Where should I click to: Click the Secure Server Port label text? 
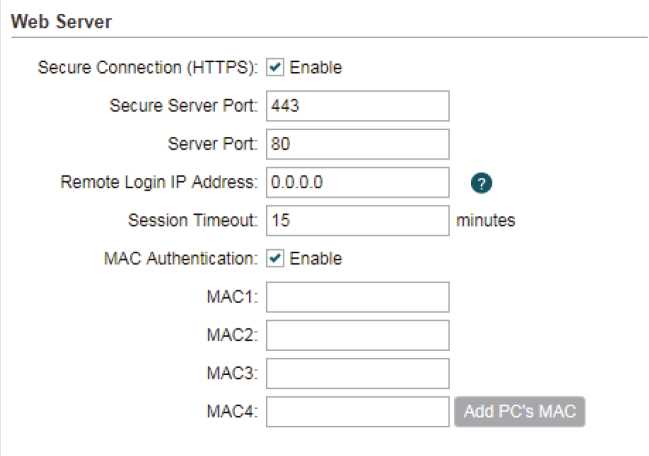pyautogui.click(x=183, y=106)
